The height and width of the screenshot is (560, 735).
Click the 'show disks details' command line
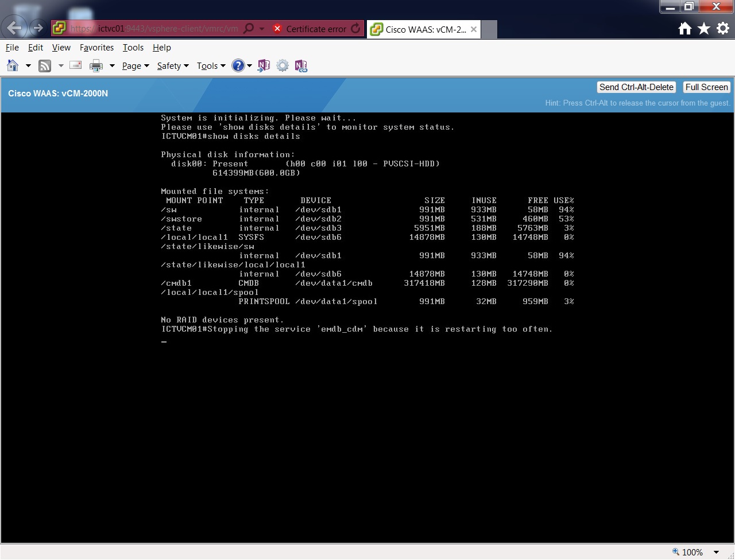coord(231,137)
